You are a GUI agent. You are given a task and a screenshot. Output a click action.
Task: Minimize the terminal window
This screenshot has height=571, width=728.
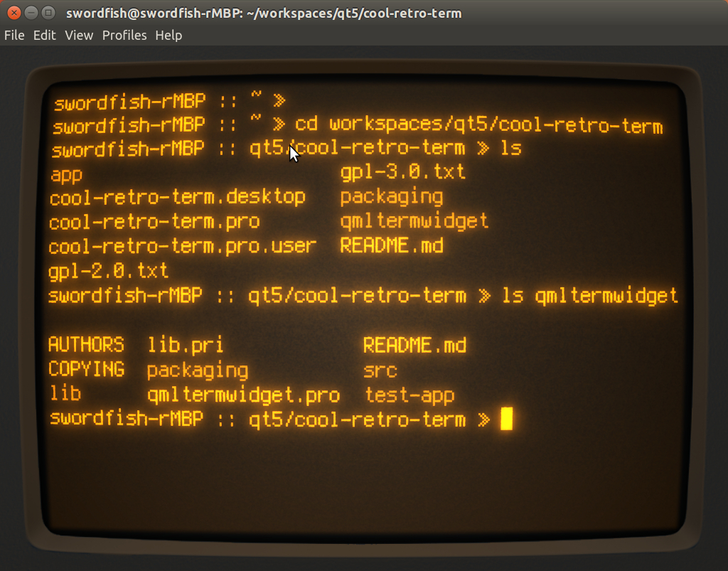(31, 13)
